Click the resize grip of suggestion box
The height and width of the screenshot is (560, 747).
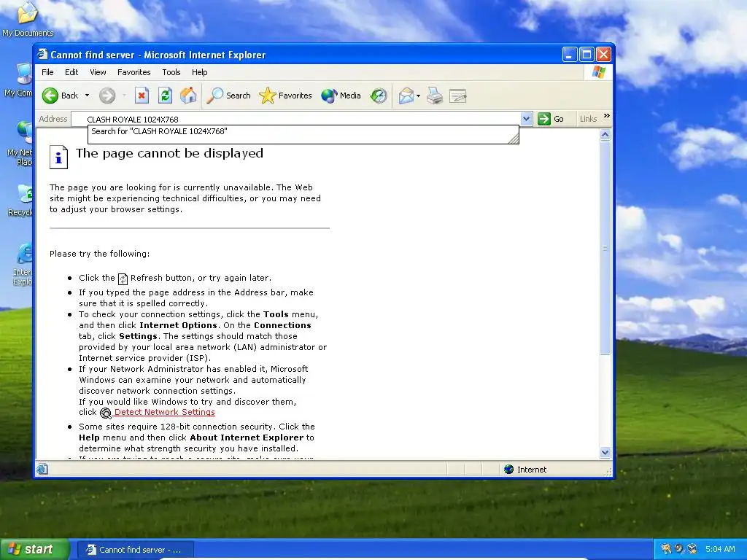[x=514, y=139]
